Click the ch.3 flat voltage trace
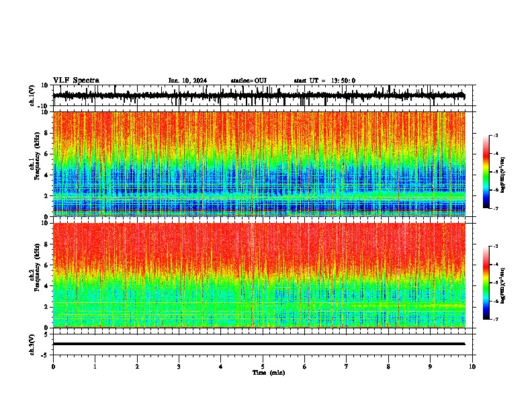This screenshot has height=411, width=532. pos(259,344)
